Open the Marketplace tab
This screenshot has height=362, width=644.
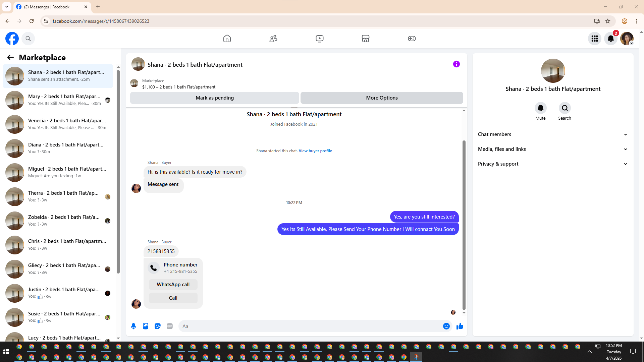pyautogui.click(x=366, y=39)
